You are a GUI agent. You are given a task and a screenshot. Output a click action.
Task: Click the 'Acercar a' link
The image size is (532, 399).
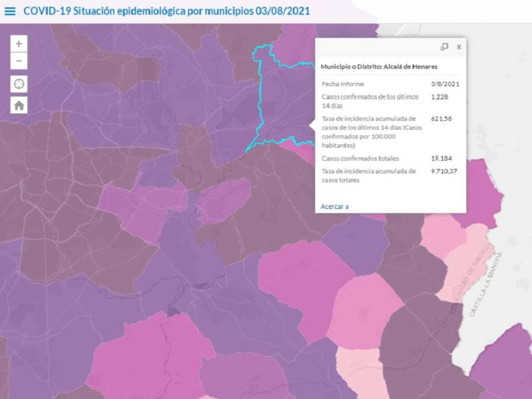click(x=334, y=206)
